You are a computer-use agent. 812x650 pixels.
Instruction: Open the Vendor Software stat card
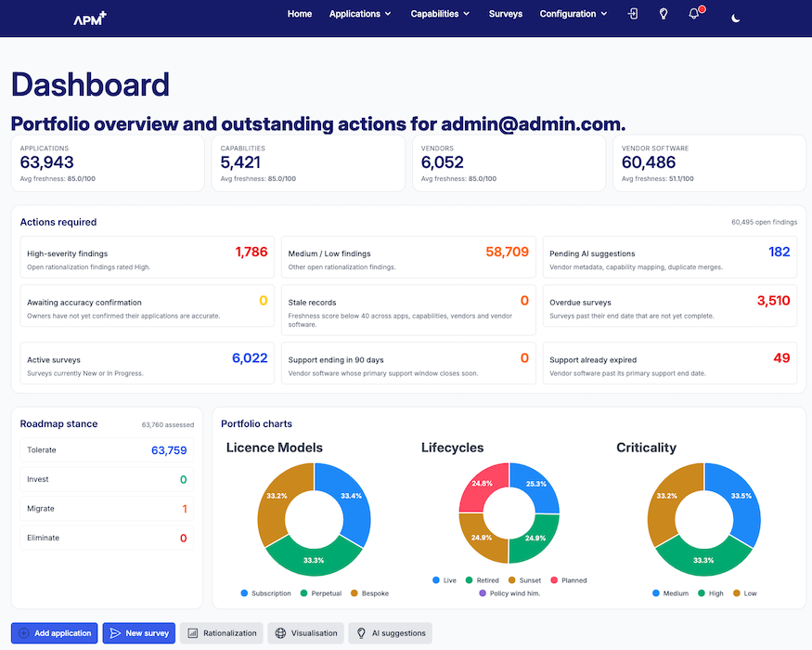pyautogui.click(x=709, y=163)
